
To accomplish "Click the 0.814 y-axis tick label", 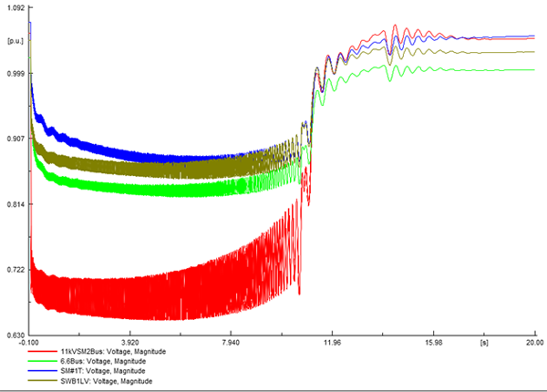I will pos(14,204).
